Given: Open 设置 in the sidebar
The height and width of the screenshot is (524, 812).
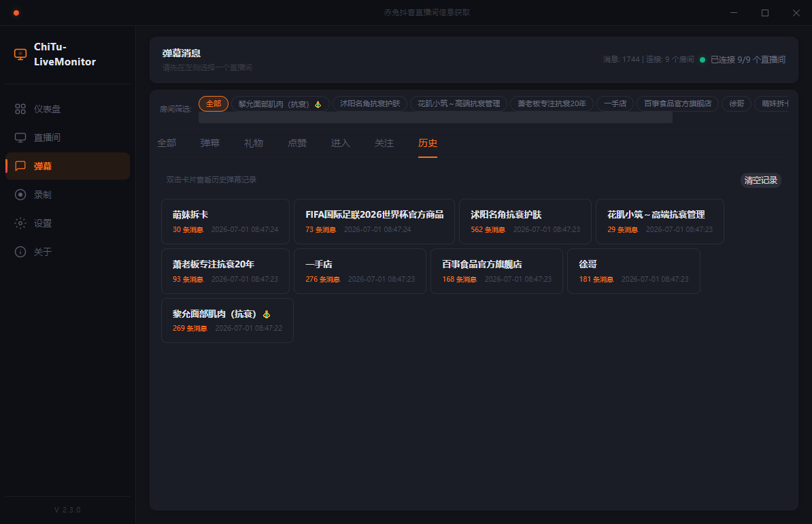Looking at the screenshot, I should pos(67,223).
